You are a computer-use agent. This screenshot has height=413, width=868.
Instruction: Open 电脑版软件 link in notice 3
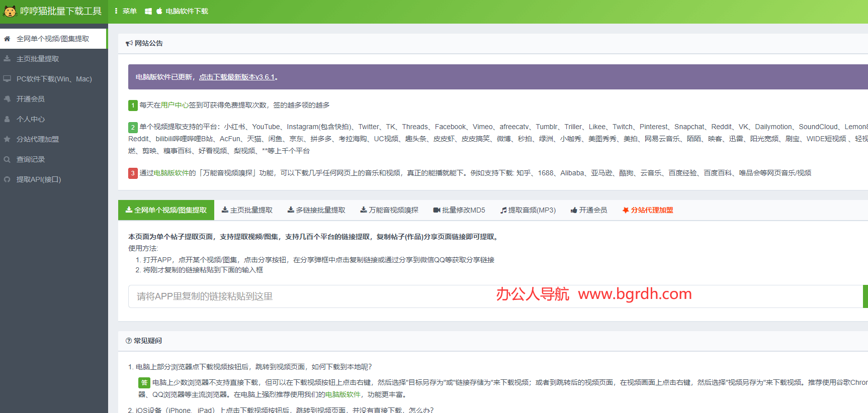[x=171, y=173]
